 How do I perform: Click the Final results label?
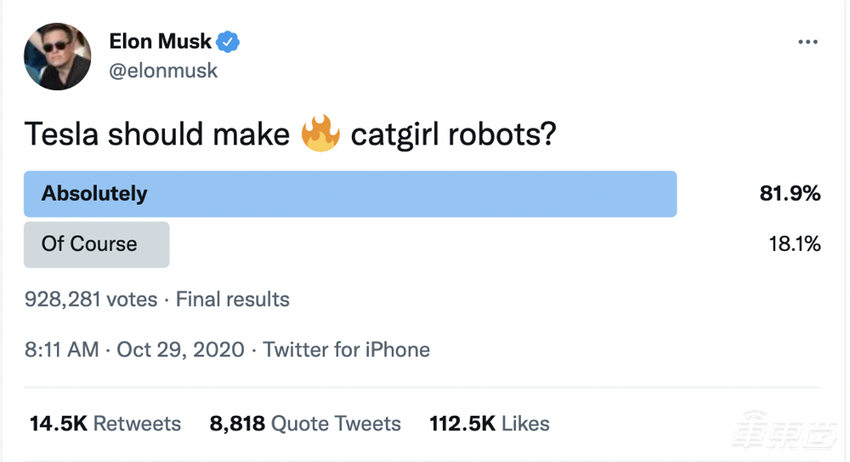[234, 299]
